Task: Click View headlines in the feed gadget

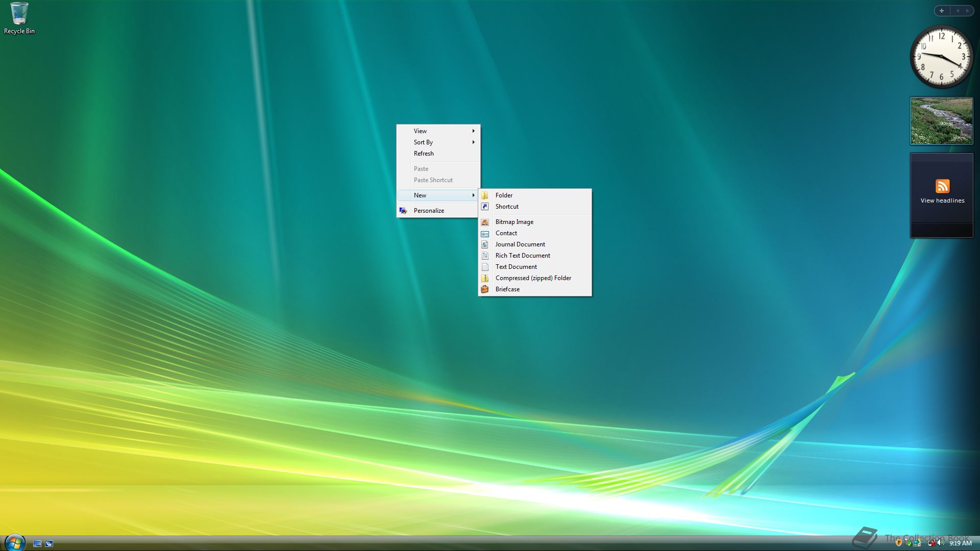Action: pos(942,201)
